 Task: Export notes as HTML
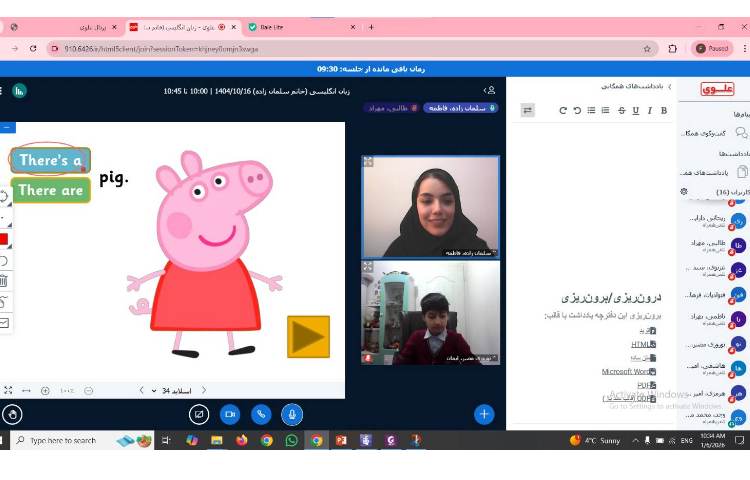643,344
